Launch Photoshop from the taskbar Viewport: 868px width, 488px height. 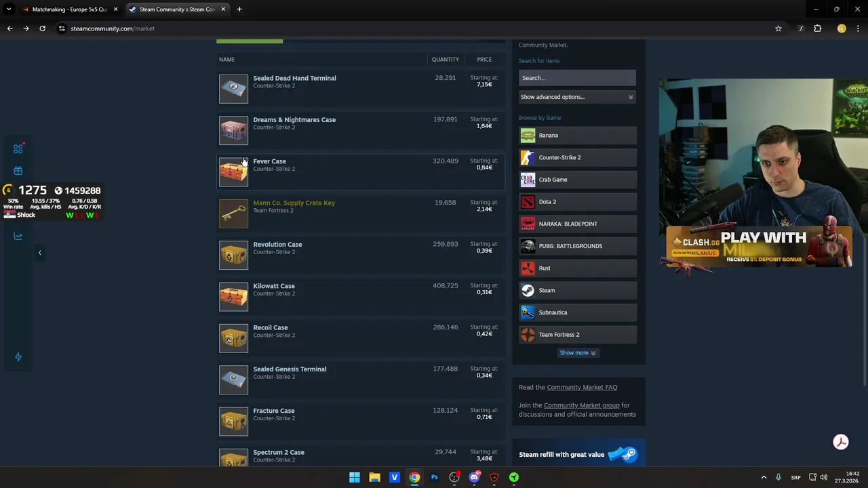click(x=434, y=477)
